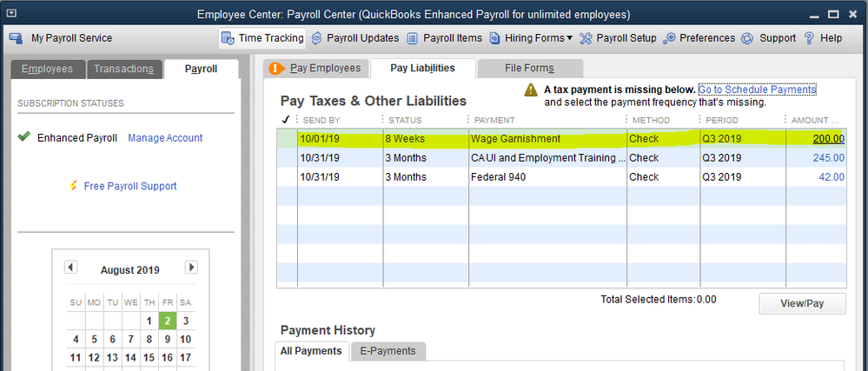Sort by the SEND BY column header
This screenshot has width=868, height=371.
(320, 120)
